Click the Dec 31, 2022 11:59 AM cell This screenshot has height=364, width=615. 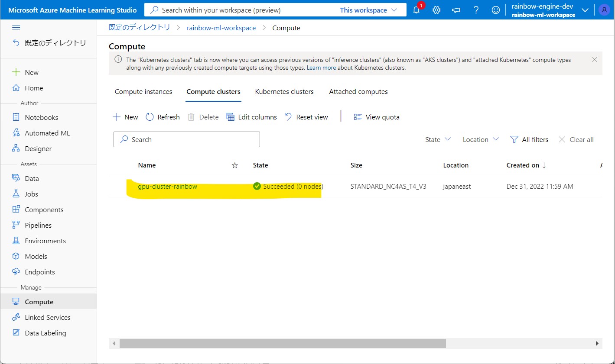tap(540, 187)
